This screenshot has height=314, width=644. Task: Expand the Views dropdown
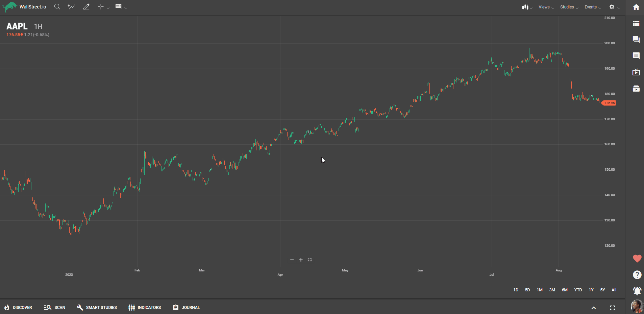pos(546,7)
